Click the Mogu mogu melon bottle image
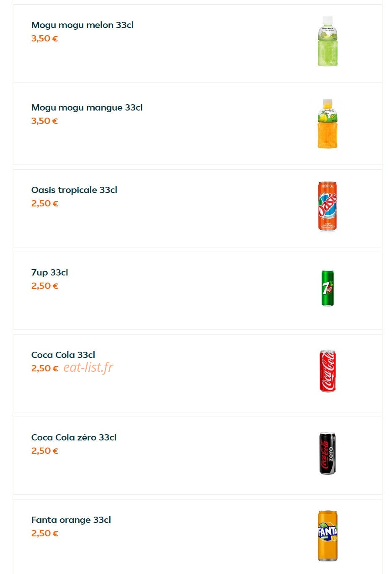This screenshot has width=392, height=574. [x=328, y=41]
